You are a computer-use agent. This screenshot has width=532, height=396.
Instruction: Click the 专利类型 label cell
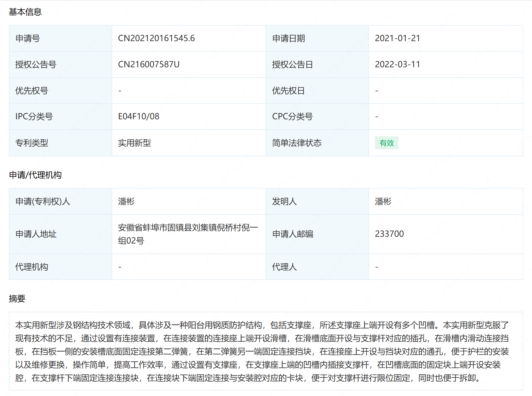coord(61,143)
